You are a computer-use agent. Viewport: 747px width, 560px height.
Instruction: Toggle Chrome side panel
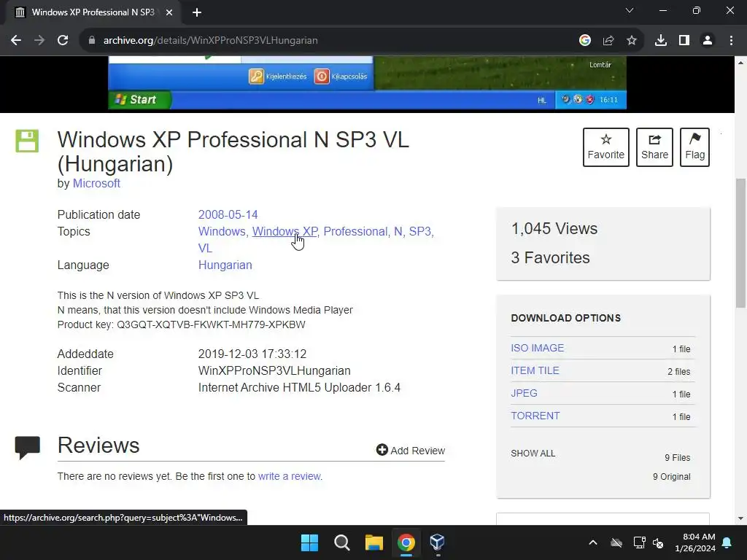(684, 41)
